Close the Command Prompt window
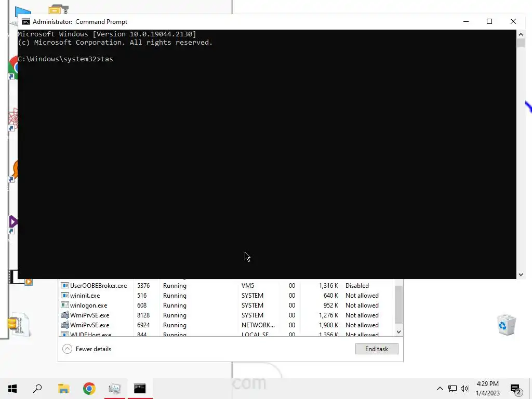This screenshot has width=532, height=399. (513, 21)
